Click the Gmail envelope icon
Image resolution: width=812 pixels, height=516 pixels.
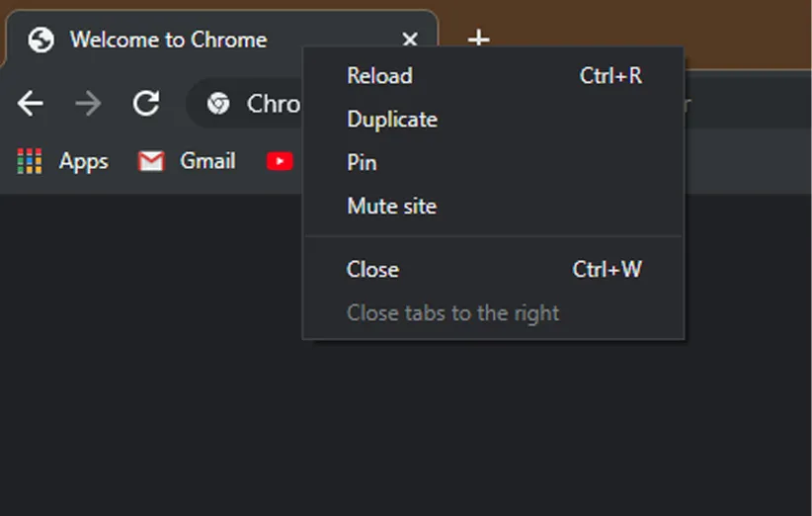(x=151, y=161)
